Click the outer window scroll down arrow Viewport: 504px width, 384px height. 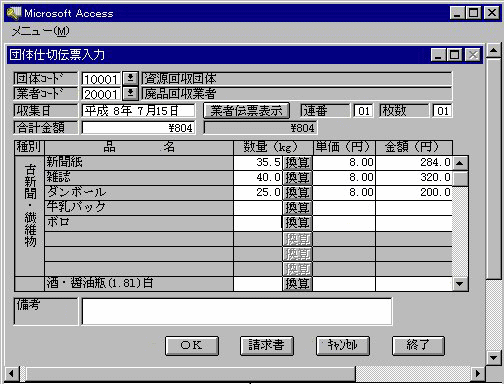pos(493,358)
